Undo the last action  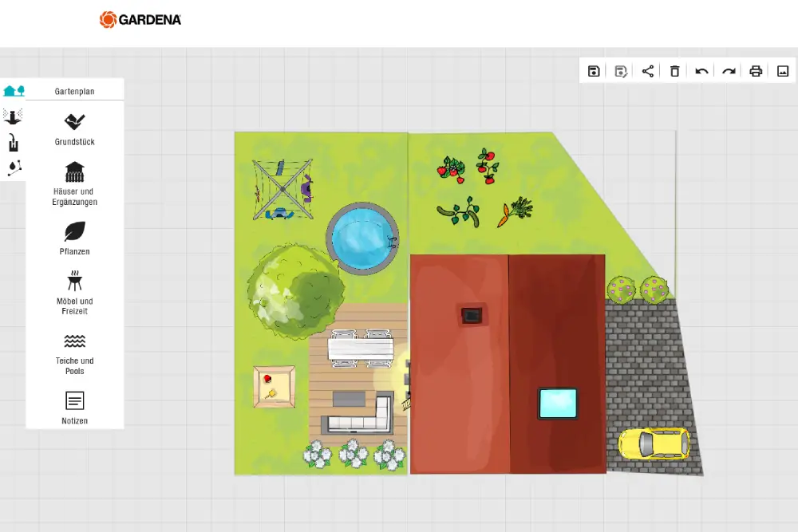point(702,71)
